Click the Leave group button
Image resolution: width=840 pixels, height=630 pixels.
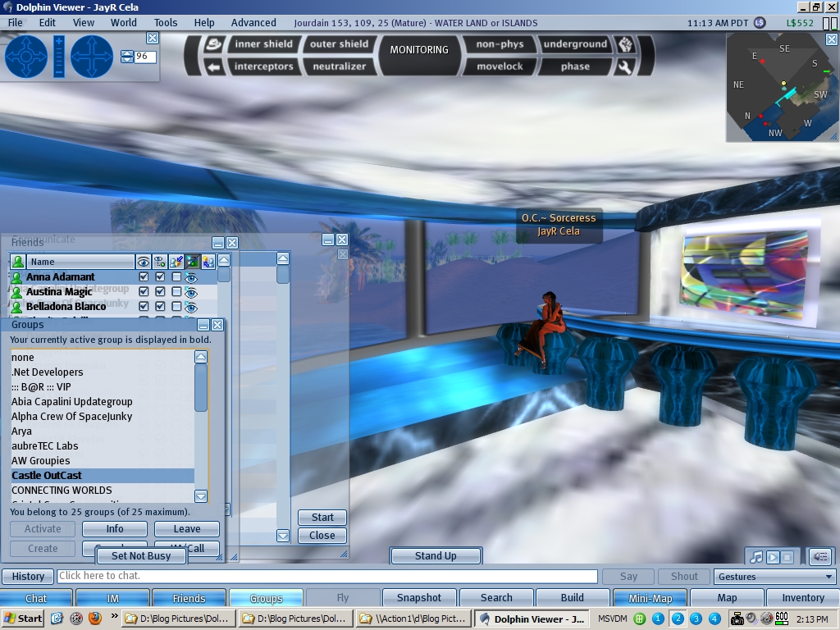pyautogui.click(x=187, y=529)
